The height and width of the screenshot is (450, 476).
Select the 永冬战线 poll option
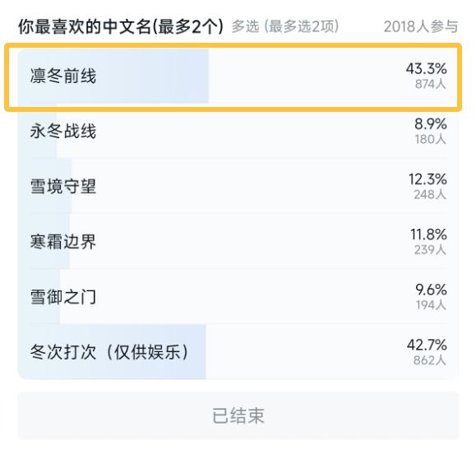point(238,131)
